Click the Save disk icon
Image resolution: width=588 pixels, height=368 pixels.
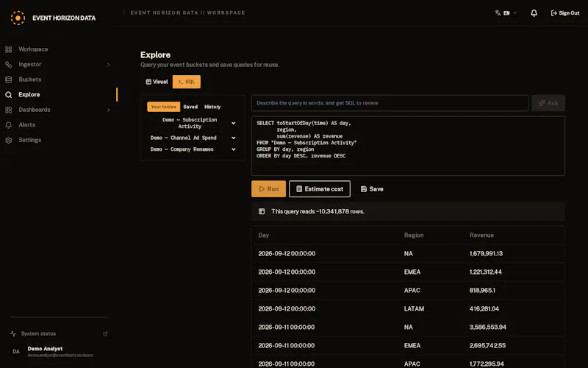point(364,189)
